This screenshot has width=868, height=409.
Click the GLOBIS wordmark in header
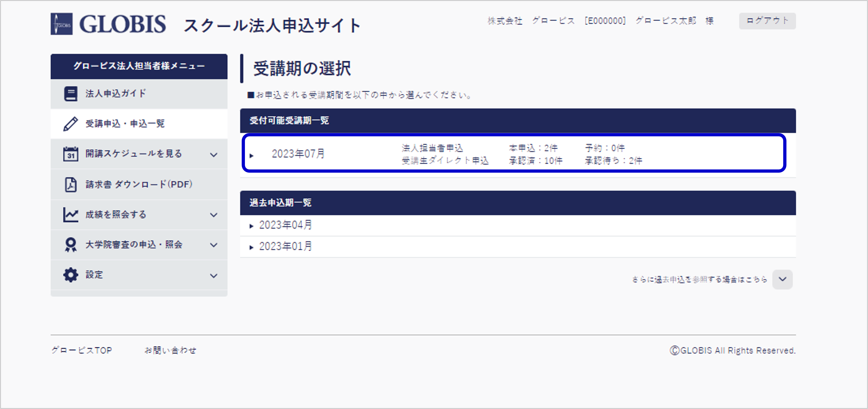click(123, 24)
